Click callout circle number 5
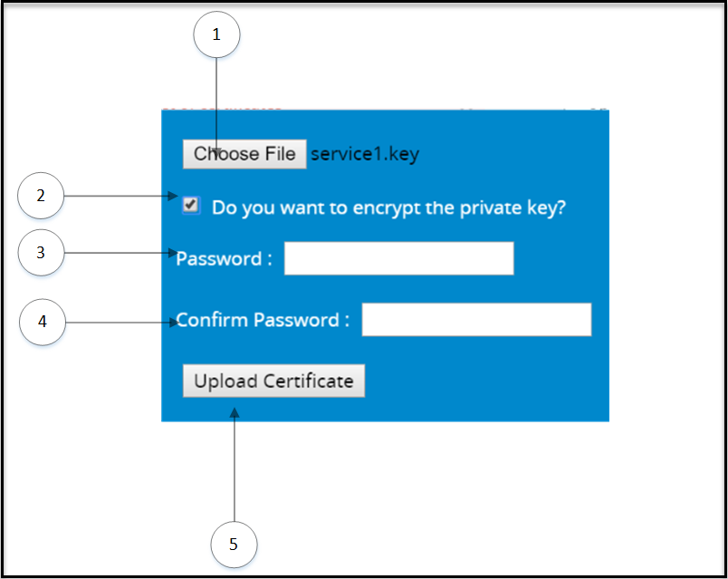 pyautogui.click(x=234, y=545)
